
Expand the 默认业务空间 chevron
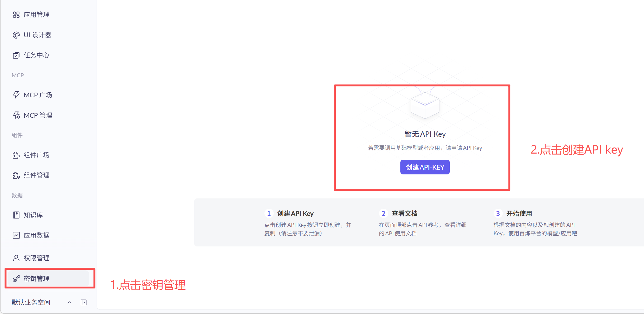(69, 302)
